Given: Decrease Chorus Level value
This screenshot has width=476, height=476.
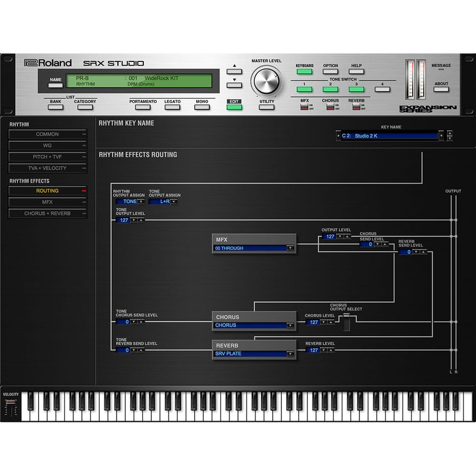Looking at the screenshot, I should point(324,322).
